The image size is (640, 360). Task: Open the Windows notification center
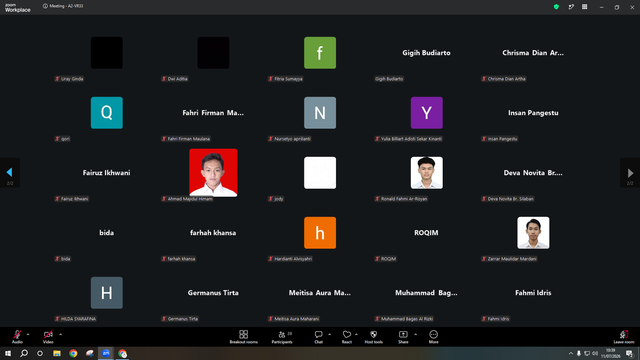(x=629, y=353)
